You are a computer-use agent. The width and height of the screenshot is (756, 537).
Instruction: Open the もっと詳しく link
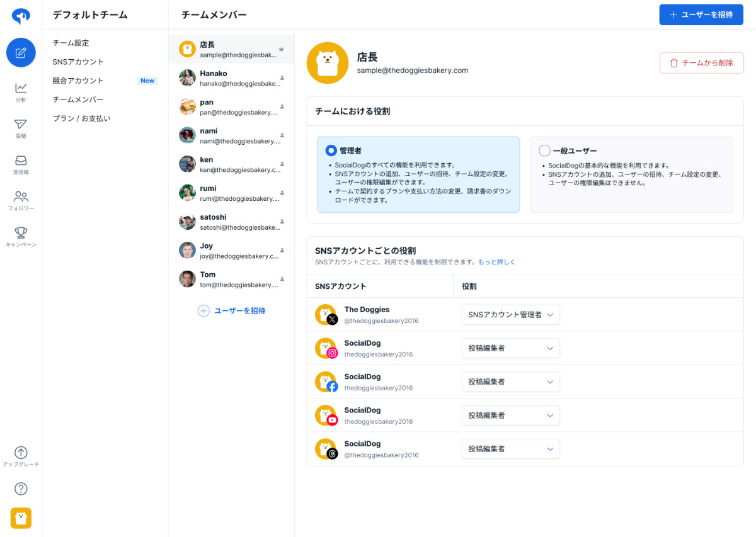[x=496, y=262]
